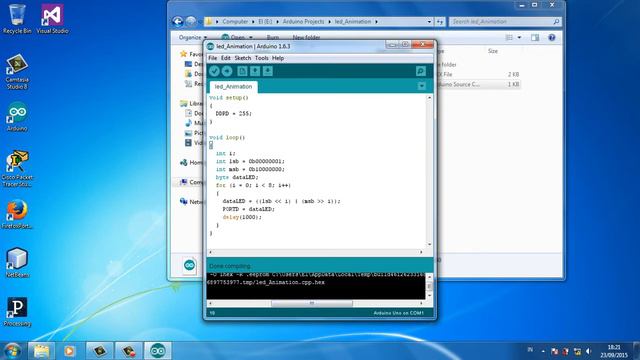Image resolution: width=640 pixels, height=360 pixels.
Task: Click the Camtasia Studio 8 desktop icon
Action: tap(17, 72)
